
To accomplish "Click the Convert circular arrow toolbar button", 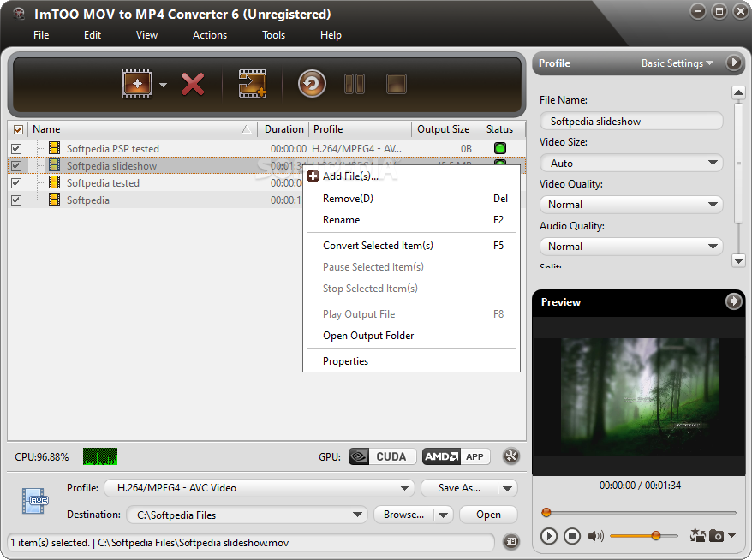I will click(x=312, y=84).
